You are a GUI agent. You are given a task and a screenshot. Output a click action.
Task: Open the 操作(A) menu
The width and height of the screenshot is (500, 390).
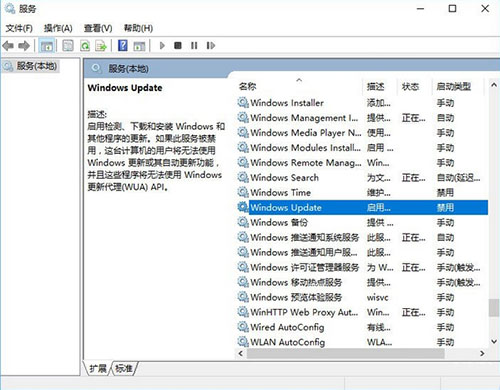click(x=58, y=28)
